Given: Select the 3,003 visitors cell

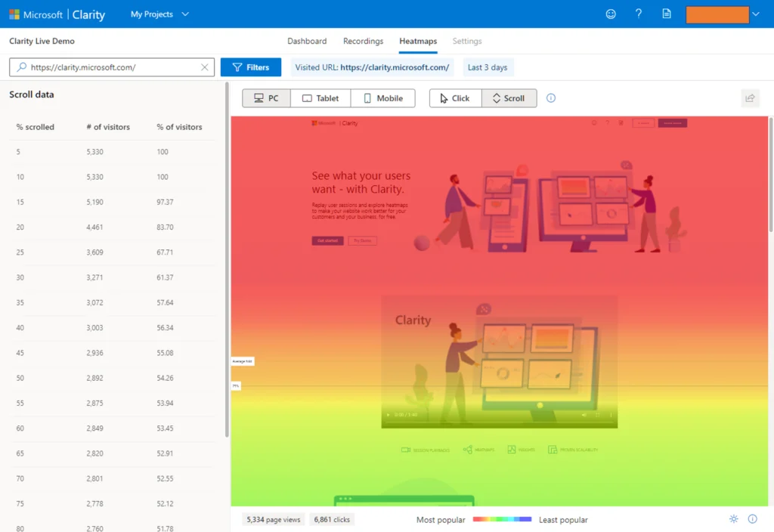Looking at the screenshot, I should coord(94,328).
